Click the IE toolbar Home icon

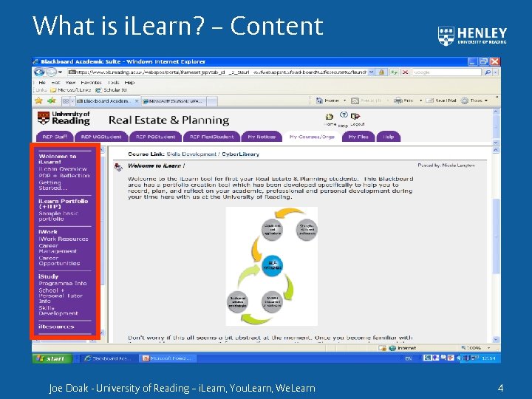click(x=319, y=100)
